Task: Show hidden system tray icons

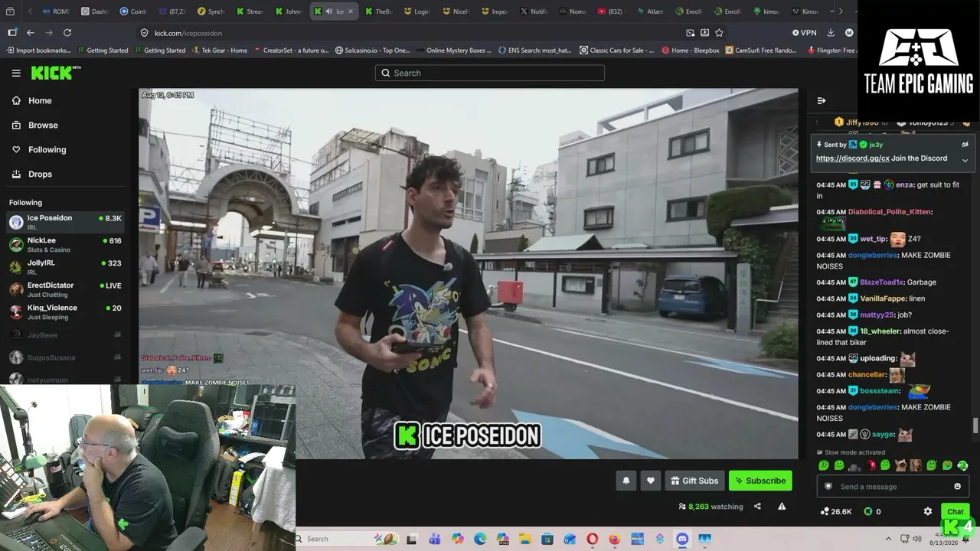Action: (888, 539)
